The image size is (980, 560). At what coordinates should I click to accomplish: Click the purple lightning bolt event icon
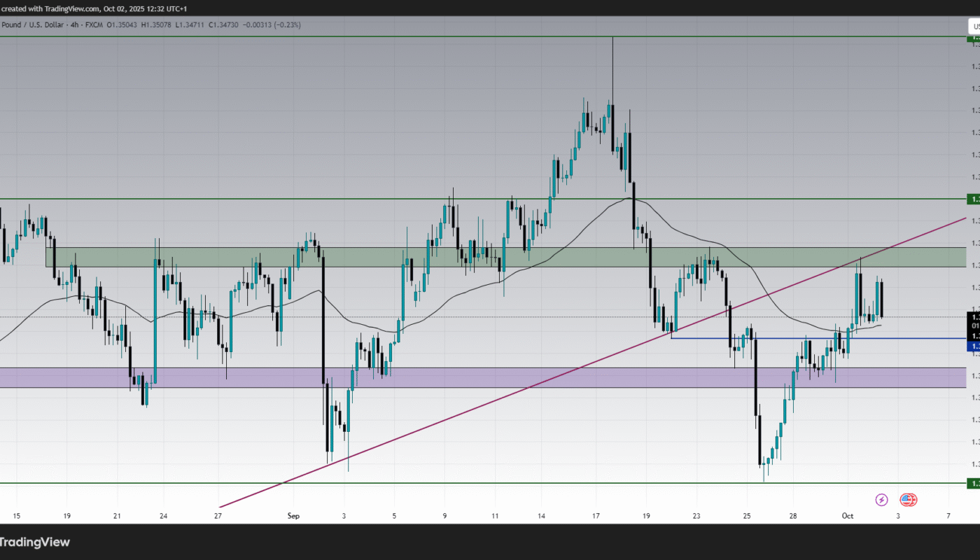pos(881,500)
